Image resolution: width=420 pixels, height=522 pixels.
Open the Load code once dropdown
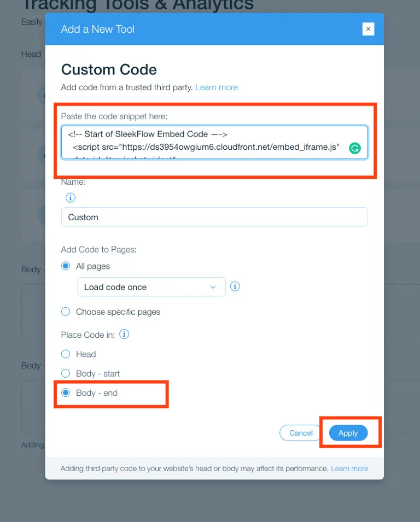point(151,286)
